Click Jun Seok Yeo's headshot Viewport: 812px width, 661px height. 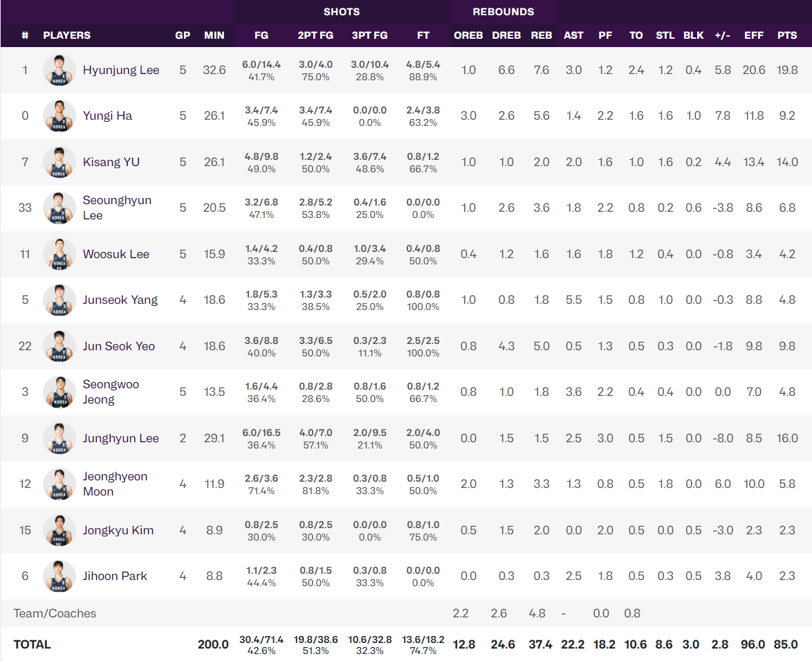pos(59,346)
